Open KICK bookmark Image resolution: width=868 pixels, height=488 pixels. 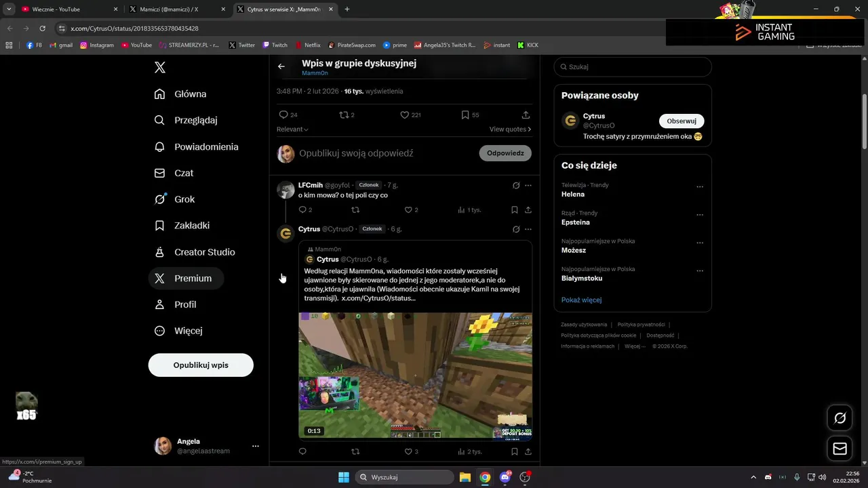click(x=528, y=45)
